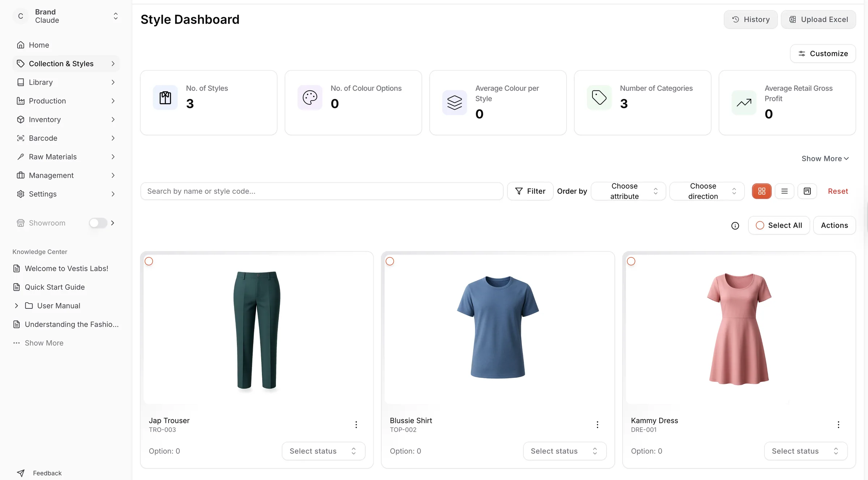Image resolution: width=868 pixels, height=480 pixels.
Task: Open Select status for Jap Trouser
Action: (x=323, y=451)
